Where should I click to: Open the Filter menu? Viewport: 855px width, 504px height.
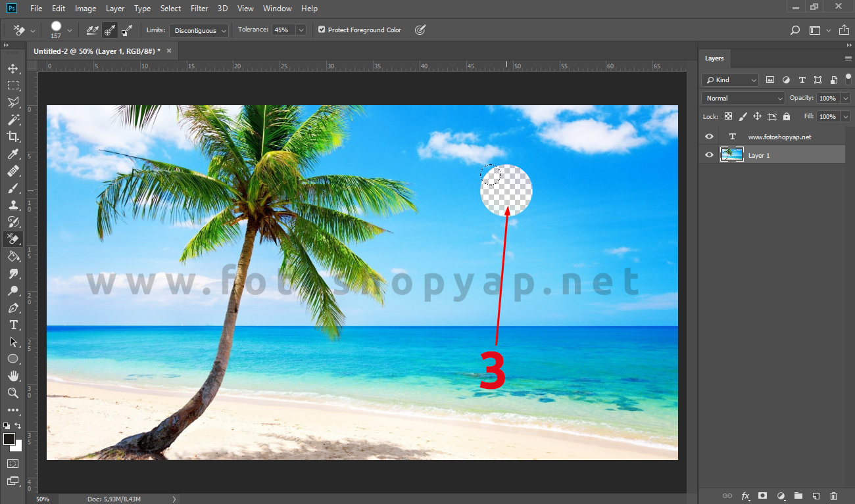(199, 9)
